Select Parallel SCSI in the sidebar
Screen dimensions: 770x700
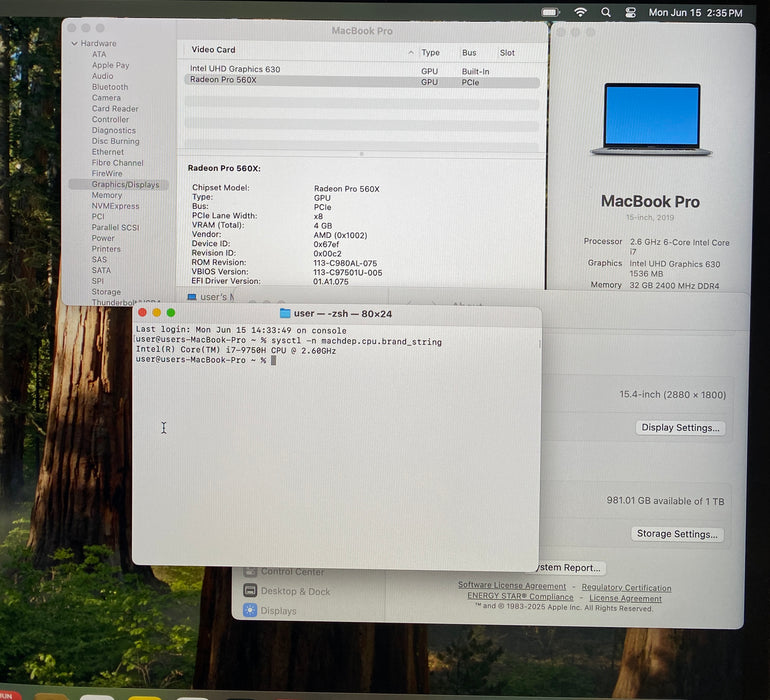pos(115,227)
